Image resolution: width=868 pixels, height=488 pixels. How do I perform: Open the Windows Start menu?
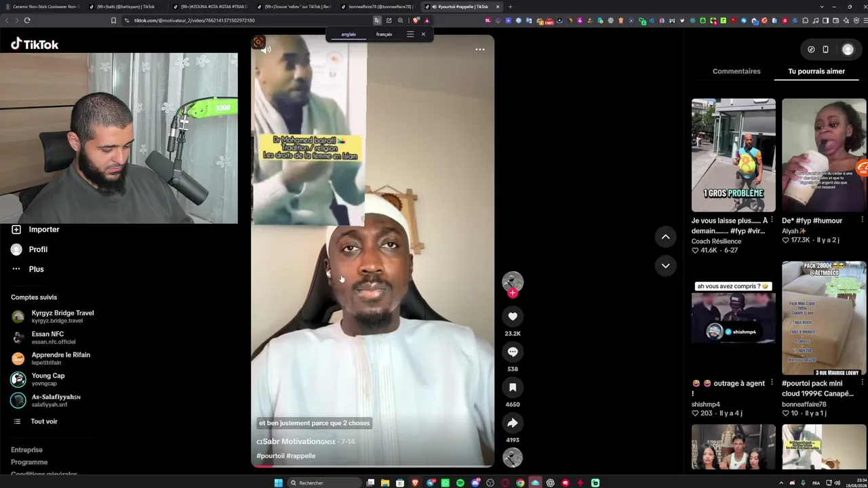pyautogui.click(x=278, y=483)
